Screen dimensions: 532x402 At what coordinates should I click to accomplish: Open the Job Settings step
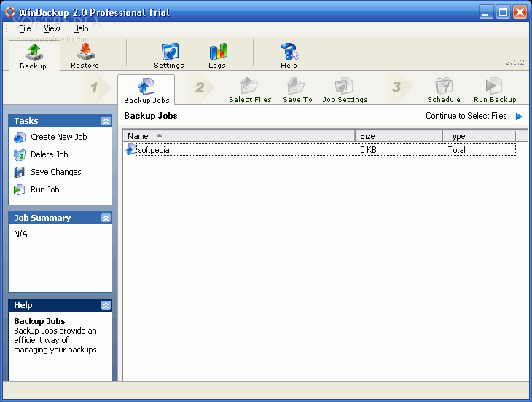pyautogui.click(x=345, y=90)
